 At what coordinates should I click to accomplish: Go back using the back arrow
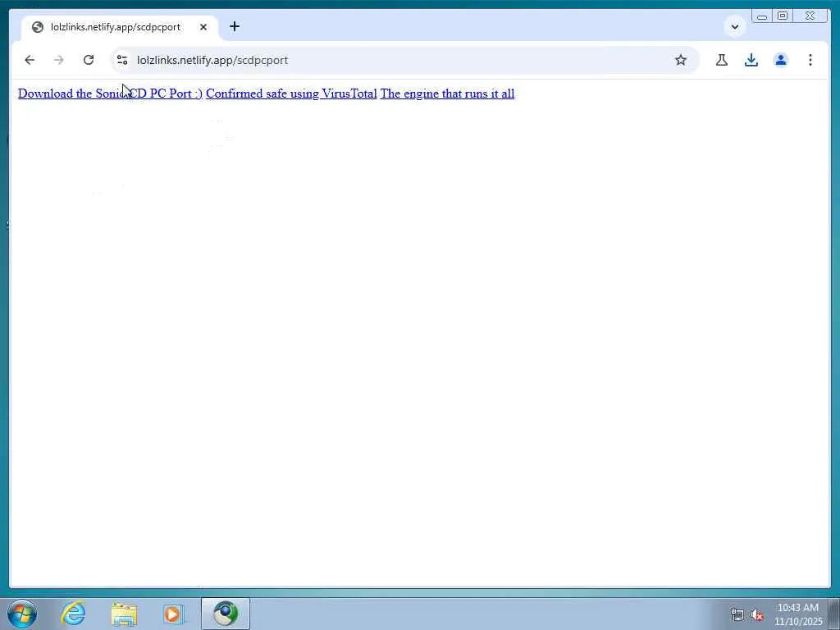(30, 60)
